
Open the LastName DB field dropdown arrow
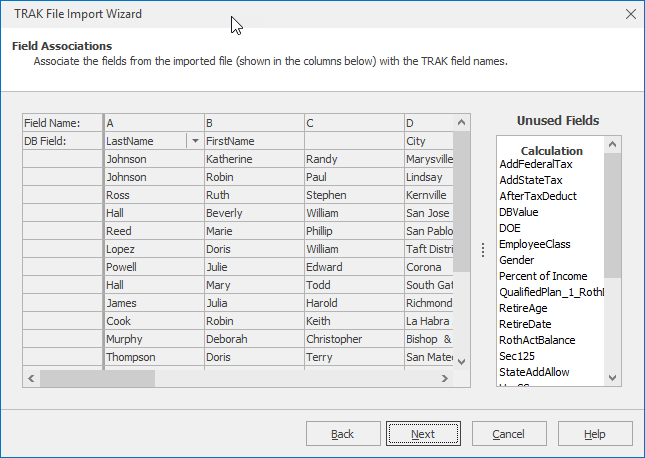pos(194,141)
